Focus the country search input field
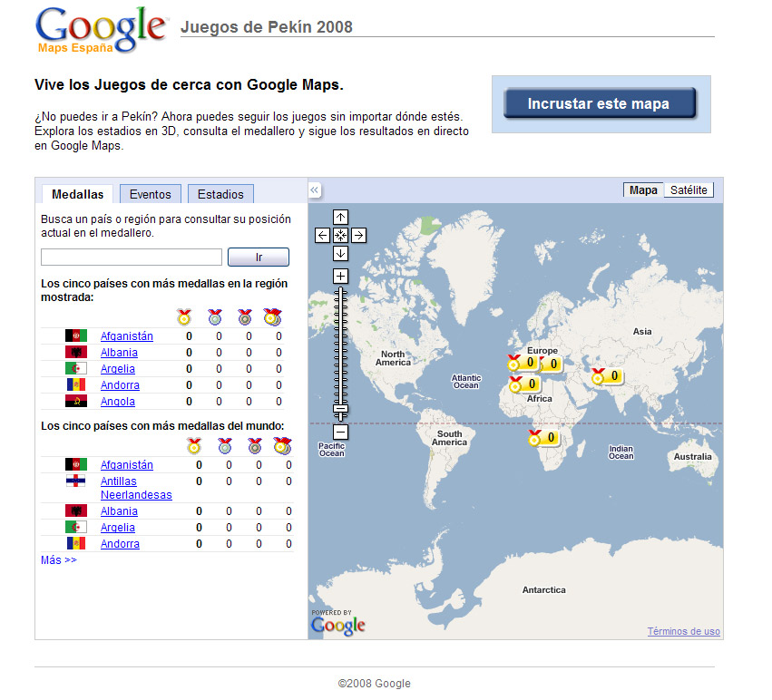The image size is (772, 700). pos(132,257)
